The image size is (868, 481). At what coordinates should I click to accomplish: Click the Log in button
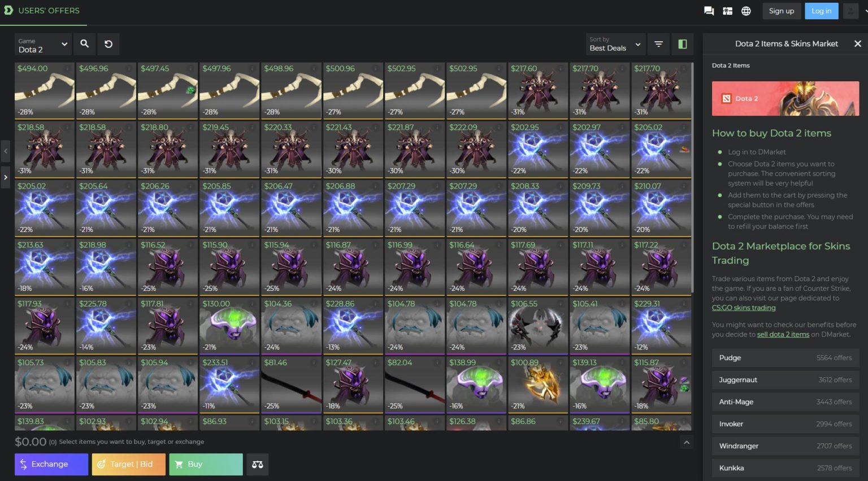click(821, 11)
